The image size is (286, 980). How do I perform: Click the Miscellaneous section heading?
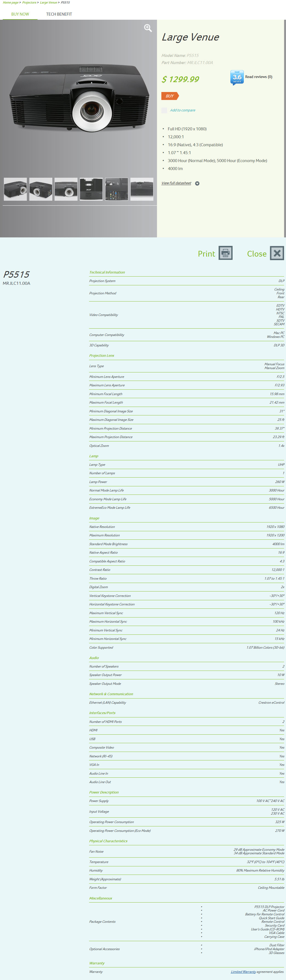[101, 898]
